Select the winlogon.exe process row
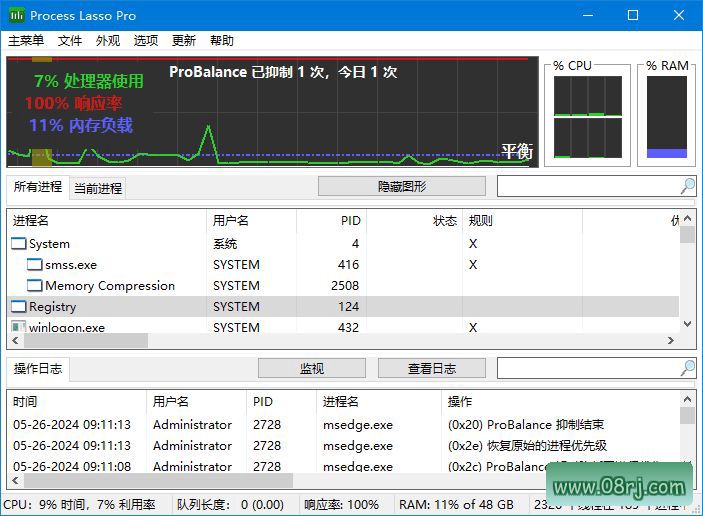 click(343, 327)
